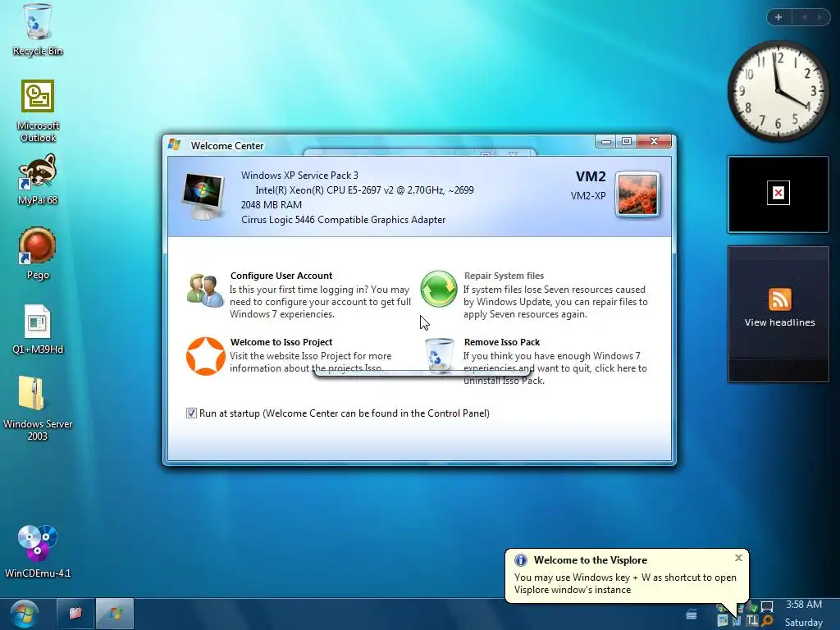The image size is (840, 630).
Task: Click the monitor system icon in Welcome Center
Action: coord(203,196)
